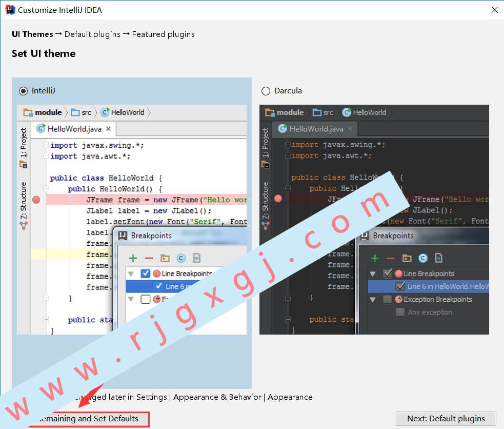Collapse imports fold marker in Darcula preview
The height and width of the screenshot is (429, 504).
pos(288,144)
